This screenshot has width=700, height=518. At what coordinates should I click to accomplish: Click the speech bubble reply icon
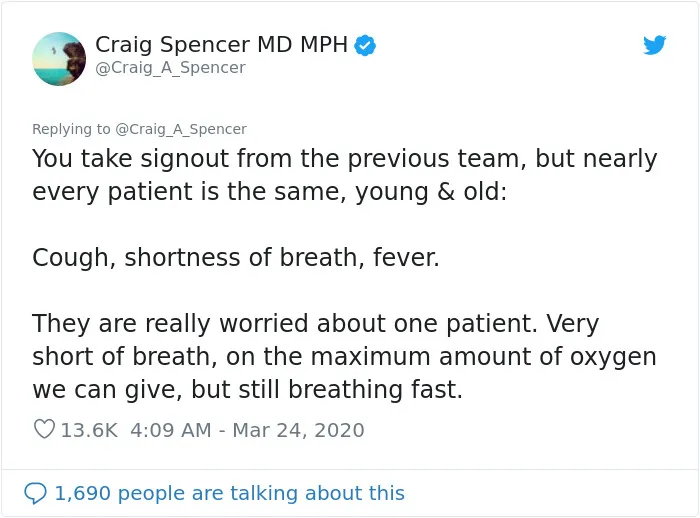35,493
